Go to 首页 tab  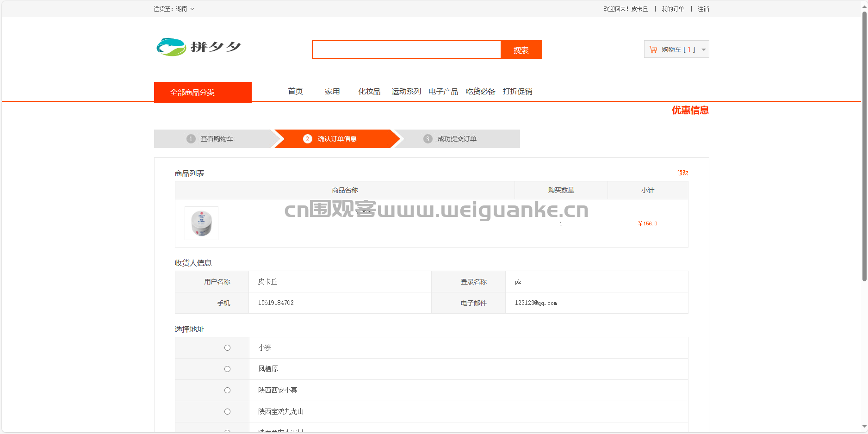(295, 91)
